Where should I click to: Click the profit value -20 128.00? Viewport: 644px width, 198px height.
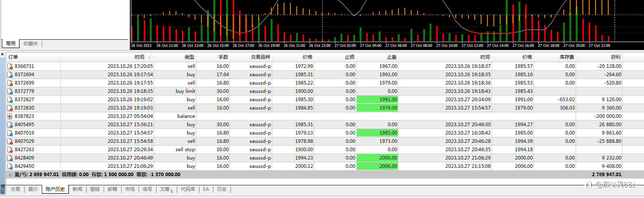tap(609, 66)
